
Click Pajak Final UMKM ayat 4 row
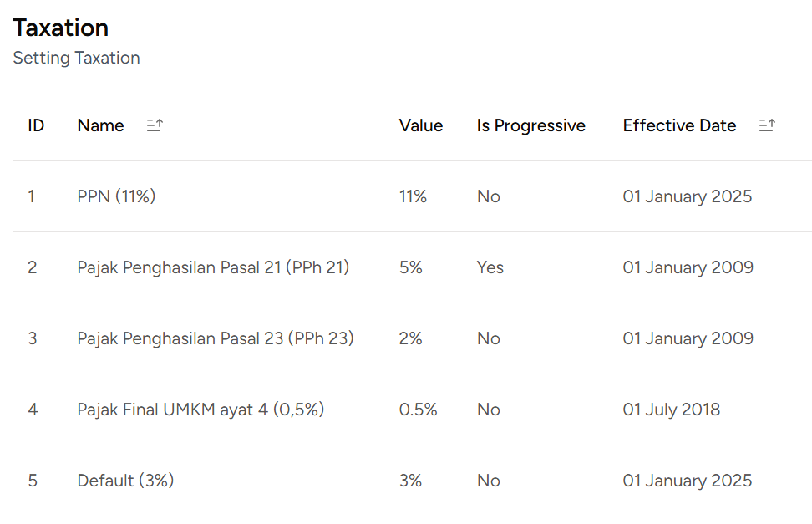pos(200,410)
